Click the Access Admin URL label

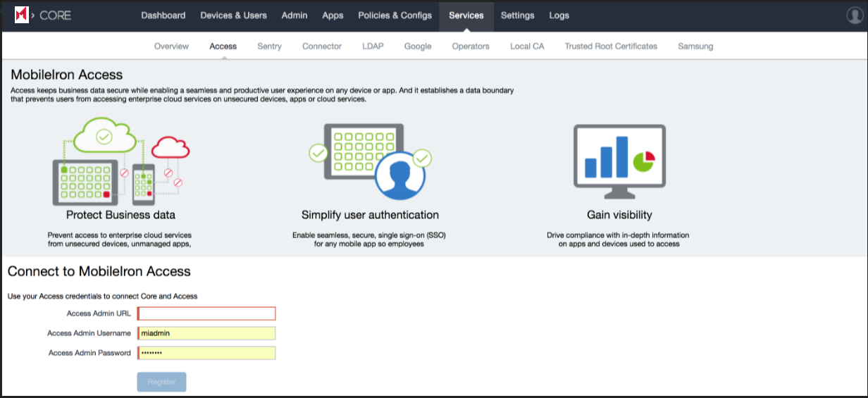click(99, 313)
